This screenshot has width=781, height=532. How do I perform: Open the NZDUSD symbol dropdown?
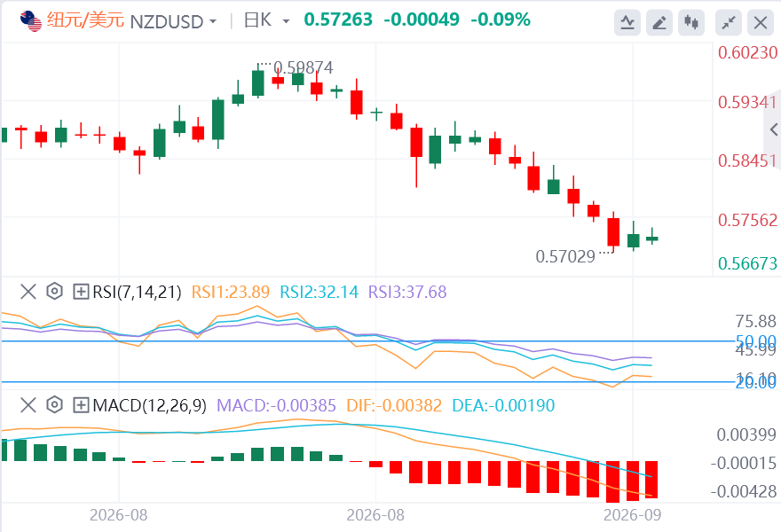click(x=173, y=21)
